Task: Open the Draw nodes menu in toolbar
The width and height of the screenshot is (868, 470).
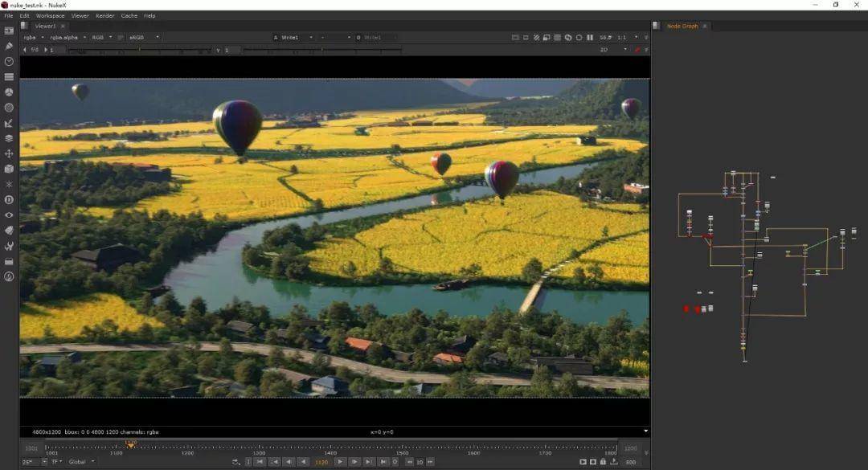Action: pos(9,46)
